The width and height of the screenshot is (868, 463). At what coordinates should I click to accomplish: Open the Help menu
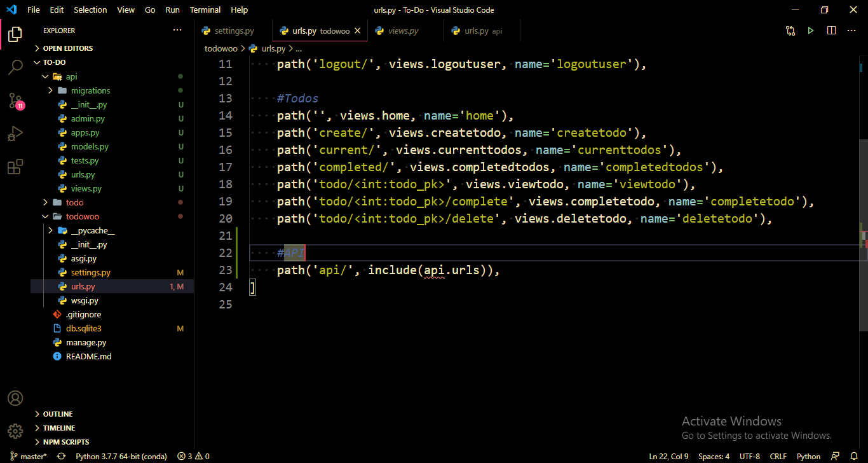239,10
